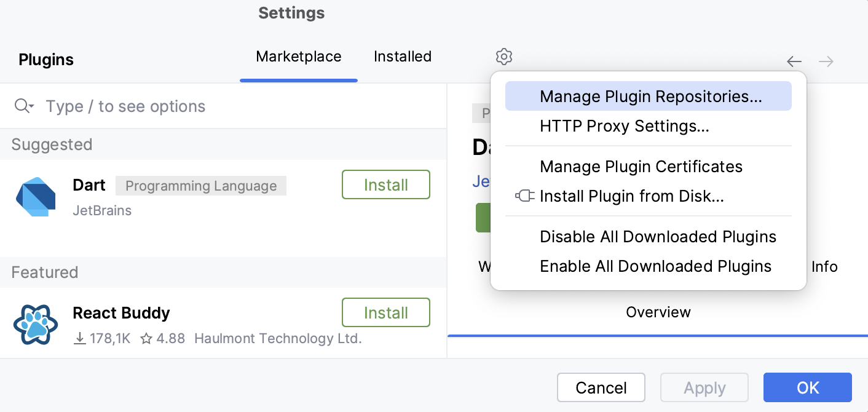This screenshot has height=412, width=868.
Task: Open HTTP Proxy Settings from the menu
Action: [x=625, y=126]
